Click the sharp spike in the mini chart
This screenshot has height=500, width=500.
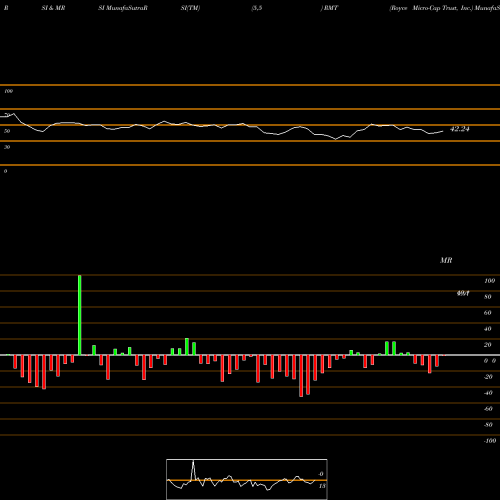(193, 469)
